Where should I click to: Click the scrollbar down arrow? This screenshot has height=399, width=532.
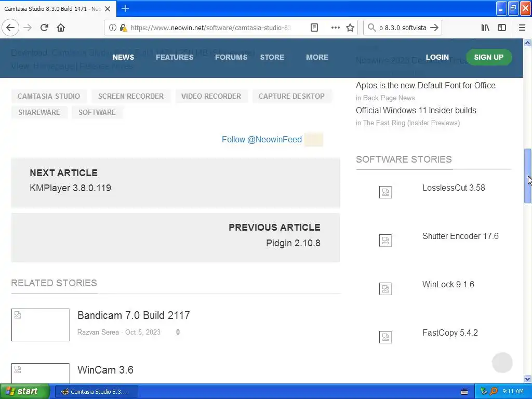coord(527,379)
